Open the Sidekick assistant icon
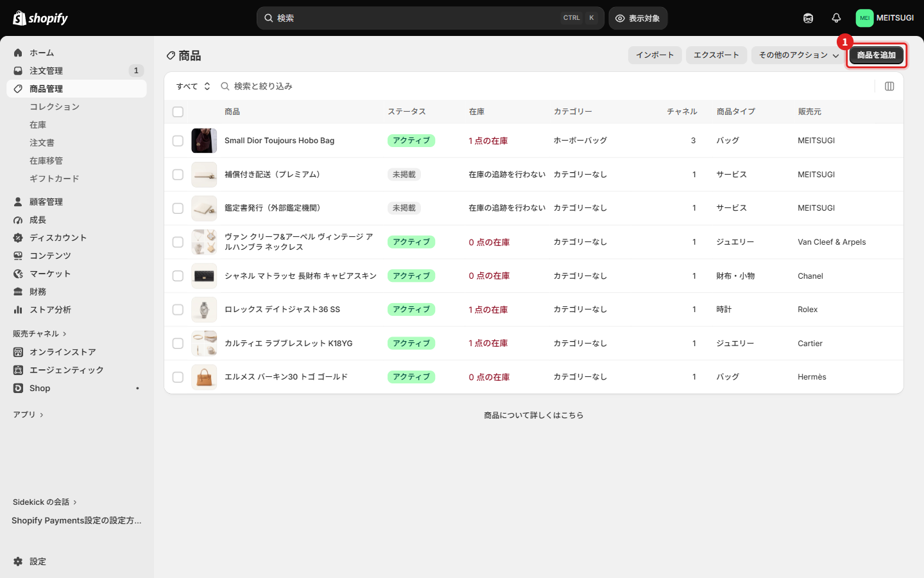The image size is (924, 578). point(808,18)
